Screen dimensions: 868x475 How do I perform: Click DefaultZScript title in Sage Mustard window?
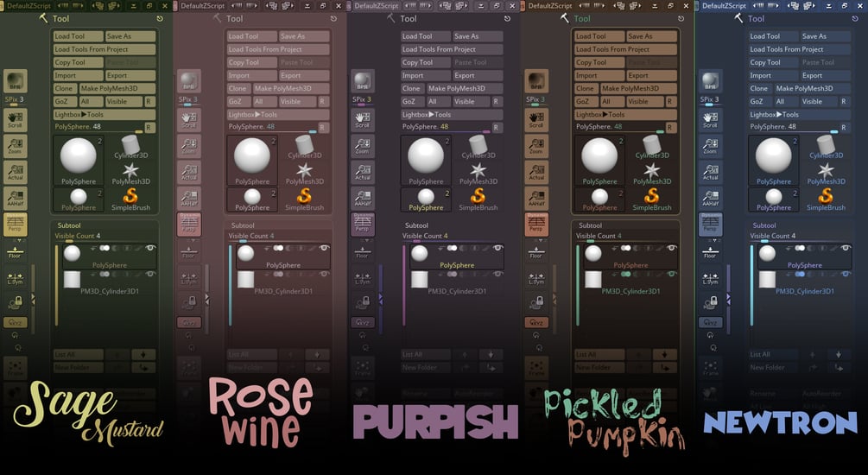(x=29, y=5)
